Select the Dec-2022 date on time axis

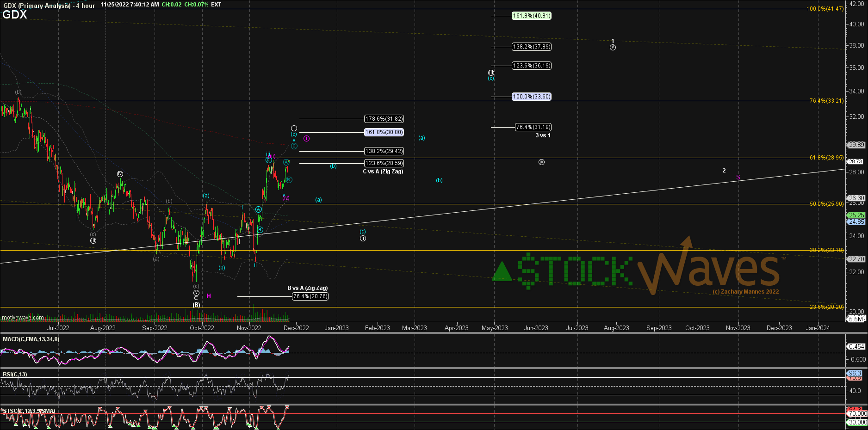click(296, 328)
